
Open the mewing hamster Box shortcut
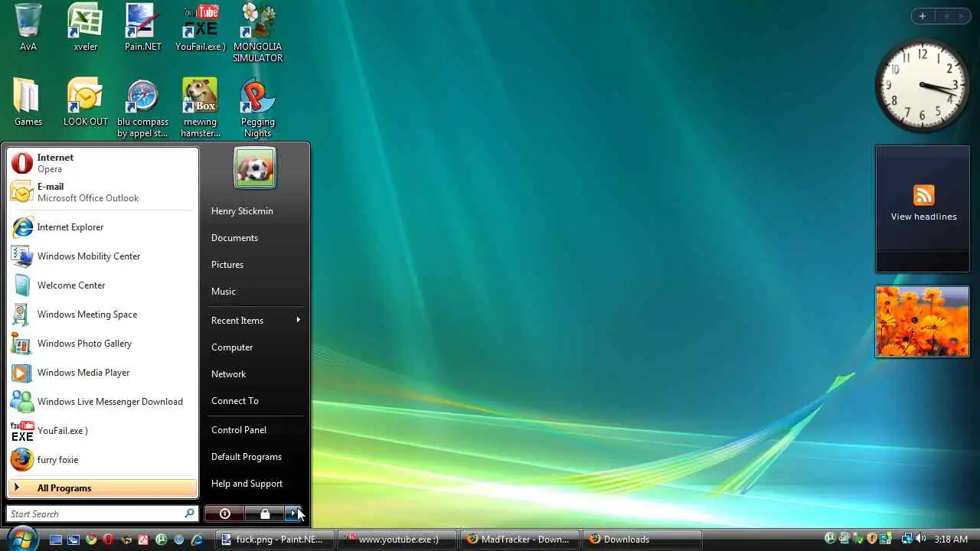(x=201, y=107)
